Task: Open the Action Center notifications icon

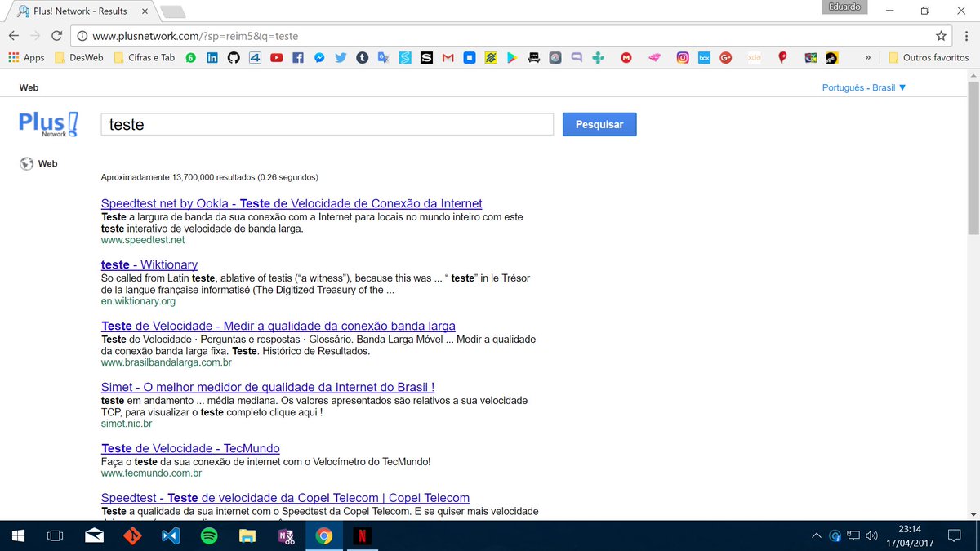Action: tap(953, 536)
